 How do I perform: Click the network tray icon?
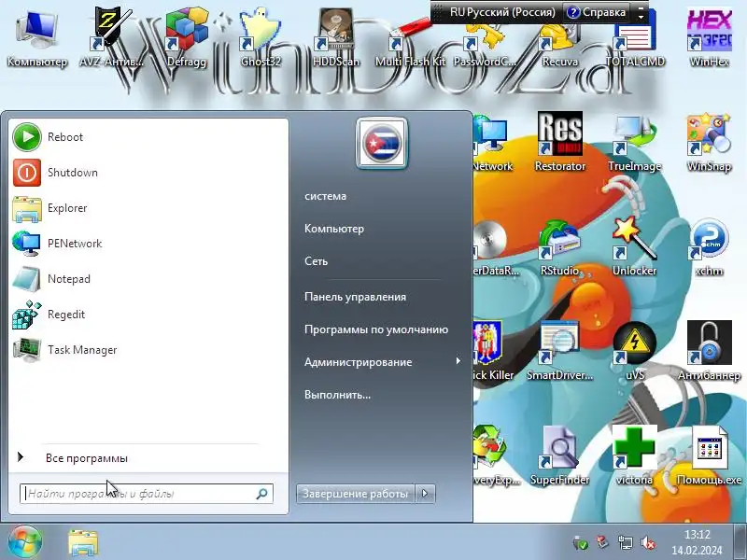click(625, 542)
